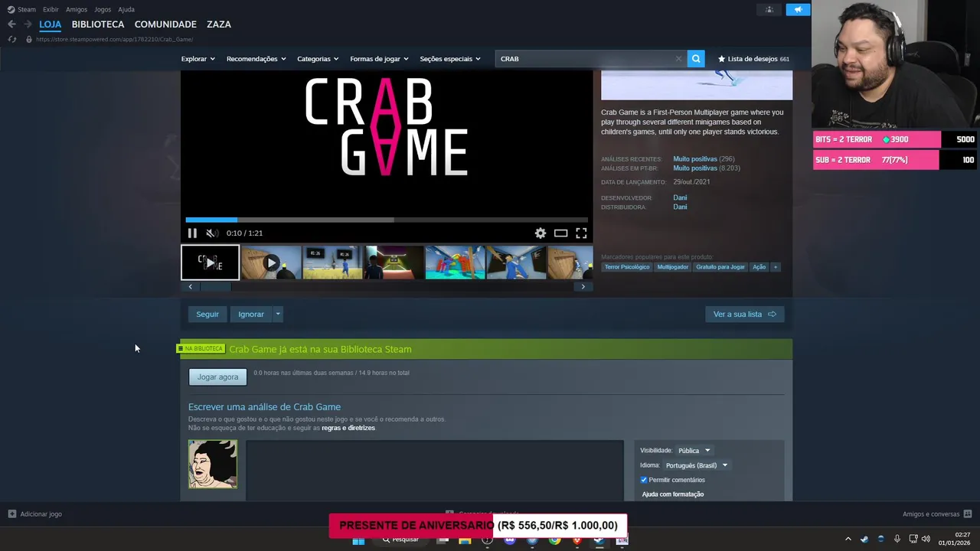
Task: Select the purple corridor screenshot thumbnail
Action: [x=394, y=262]
